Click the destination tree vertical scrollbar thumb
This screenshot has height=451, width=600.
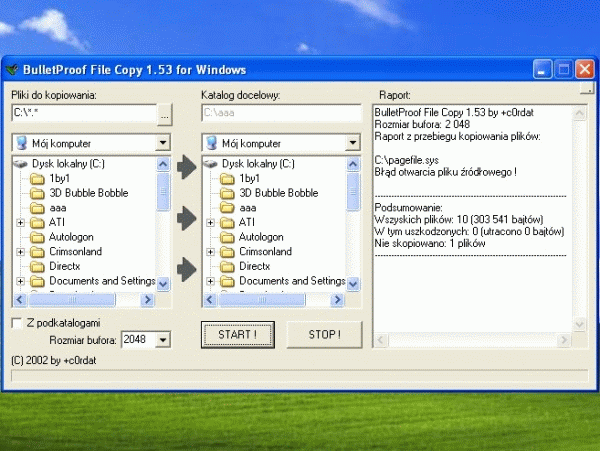(x=353, y=192)
